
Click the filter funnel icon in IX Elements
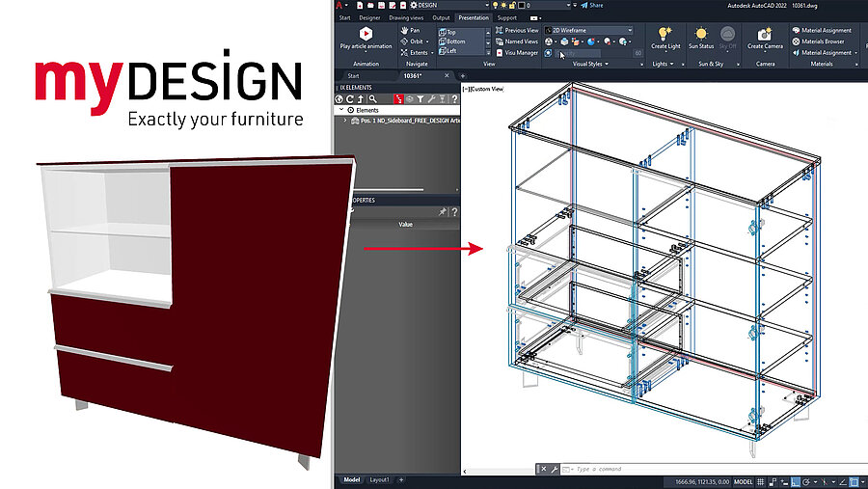click(420, 99)
